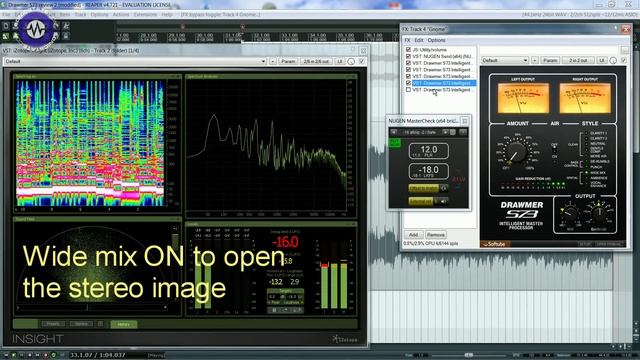Viewport: 640px width, 360px height.
Task: Click the left OUTPUT knob on Drawmer
Action: [x=571, y=213]
